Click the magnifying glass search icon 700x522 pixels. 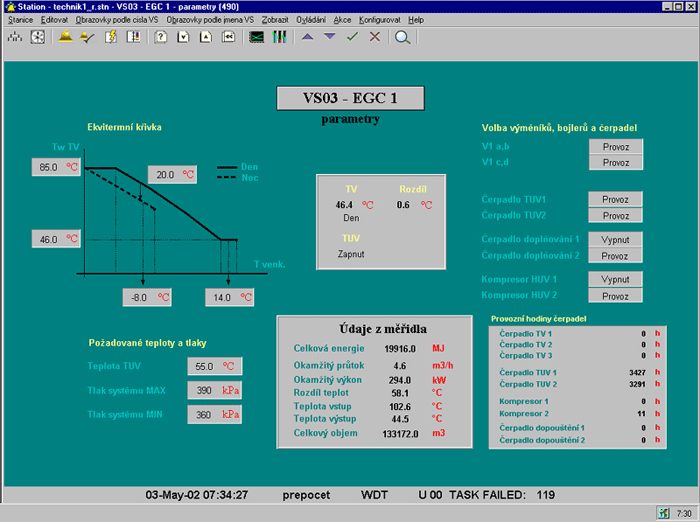(402, 37)
